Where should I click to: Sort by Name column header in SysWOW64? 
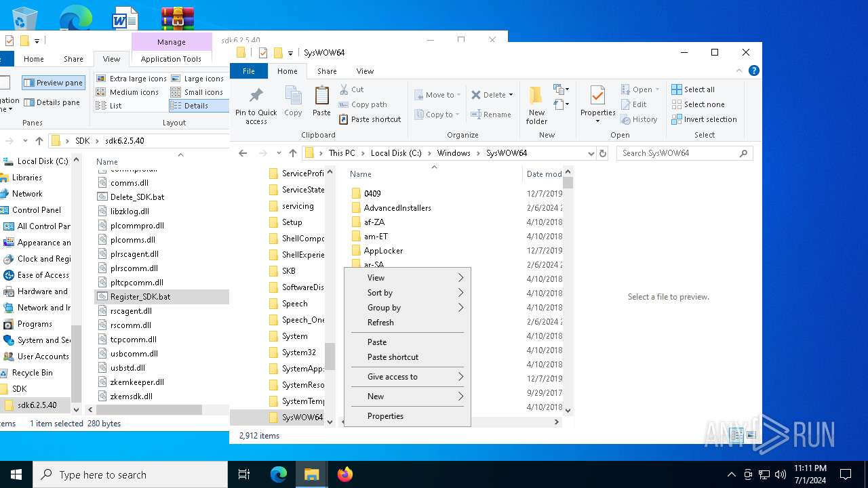coord(361,174)
